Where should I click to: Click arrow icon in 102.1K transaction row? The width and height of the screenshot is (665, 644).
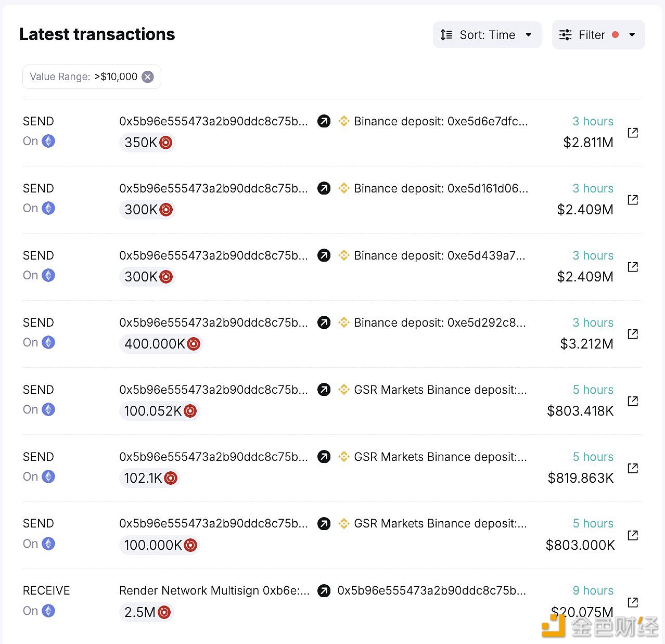[x=324, y=457]
